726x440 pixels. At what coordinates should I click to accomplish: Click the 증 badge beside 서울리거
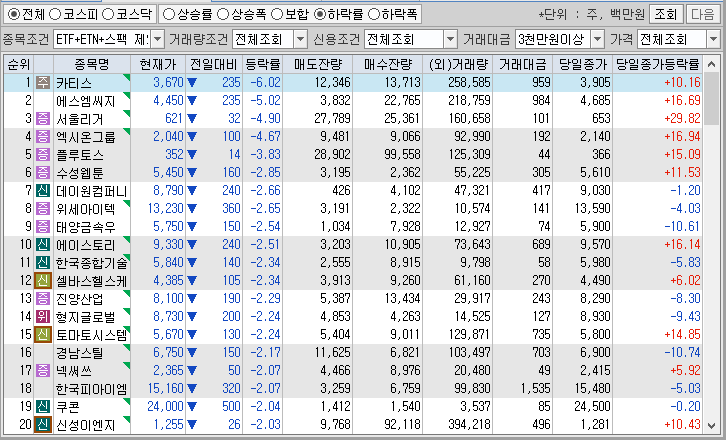point(43,119)
